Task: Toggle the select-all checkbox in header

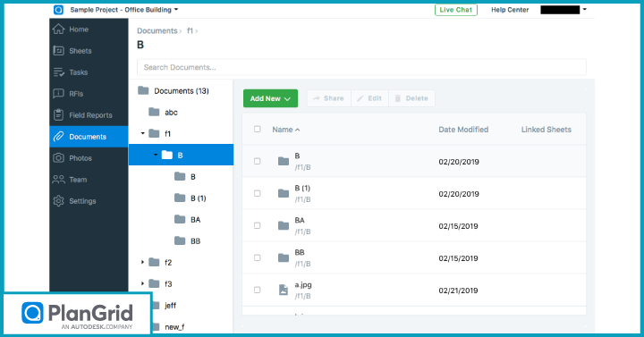Action: point(257,129)
